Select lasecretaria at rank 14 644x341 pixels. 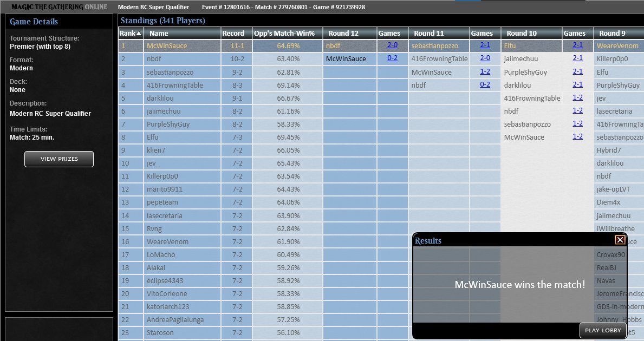coord(164,216)
